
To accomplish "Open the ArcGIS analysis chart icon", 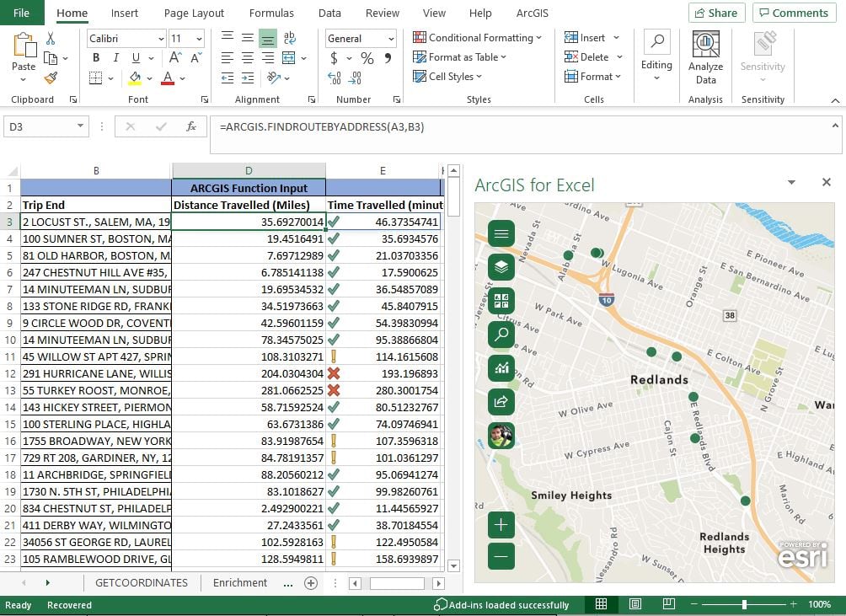I will [x=501, y=368].
